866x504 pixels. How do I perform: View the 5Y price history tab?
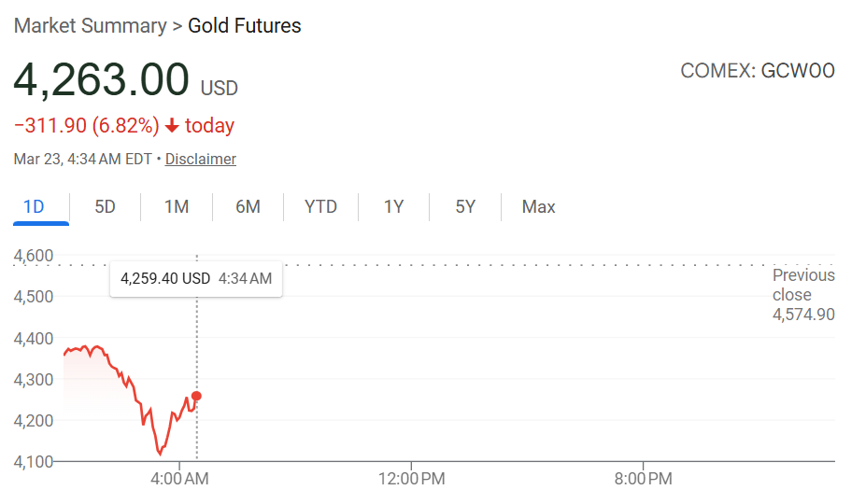(x=465, y=207)
